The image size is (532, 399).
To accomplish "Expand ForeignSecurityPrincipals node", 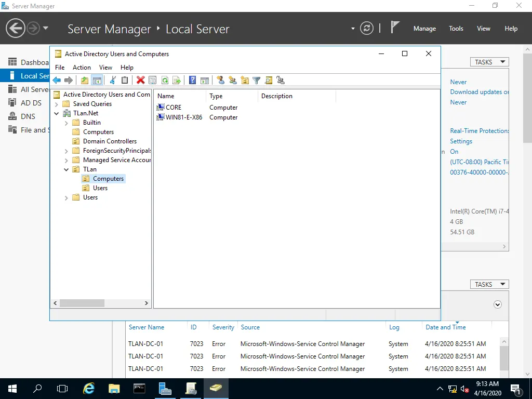I will click(x=66, y=151).
